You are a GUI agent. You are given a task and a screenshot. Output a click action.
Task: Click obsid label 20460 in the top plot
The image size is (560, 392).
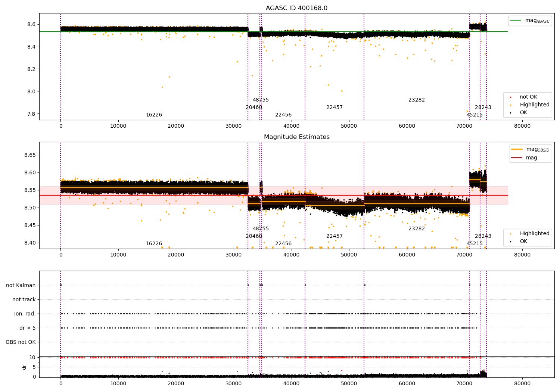pos(254,108)
